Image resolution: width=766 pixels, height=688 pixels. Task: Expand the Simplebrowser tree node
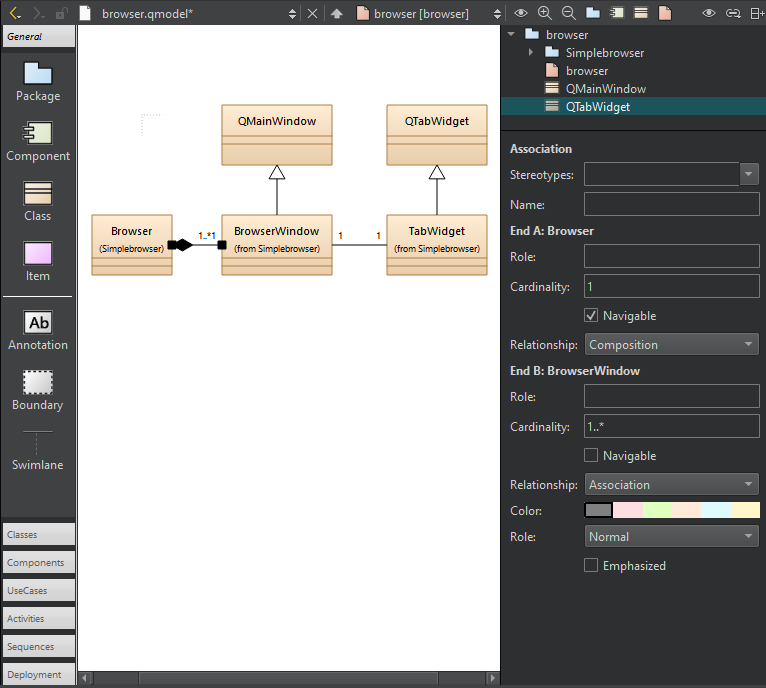pyautogui.click(x=531, y=52)
